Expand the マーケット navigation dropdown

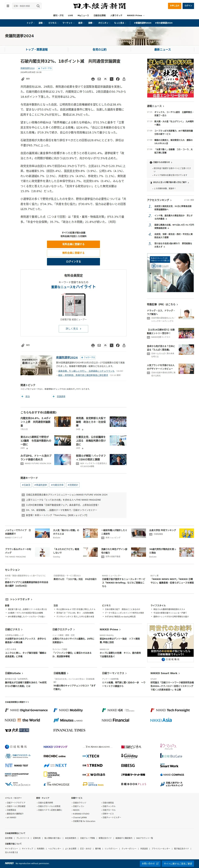pyautogui.click(x=68, y=23)
